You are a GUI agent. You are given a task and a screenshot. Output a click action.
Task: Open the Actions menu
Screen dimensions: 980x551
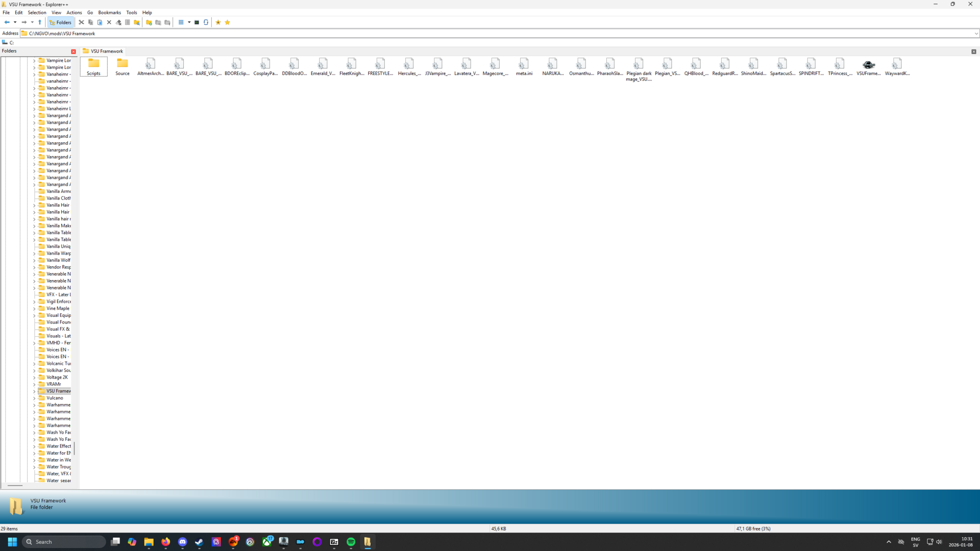pyautogui.click(x=74, y=12)
